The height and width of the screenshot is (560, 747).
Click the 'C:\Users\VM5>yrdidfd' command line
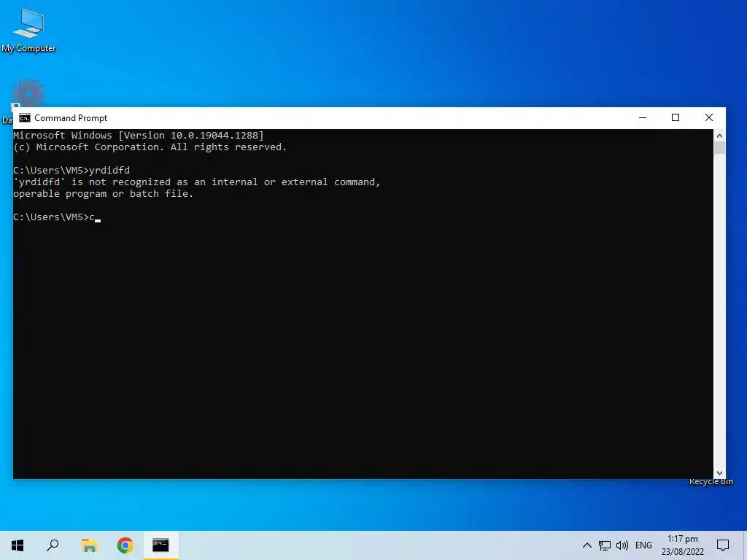click(71, 171)
